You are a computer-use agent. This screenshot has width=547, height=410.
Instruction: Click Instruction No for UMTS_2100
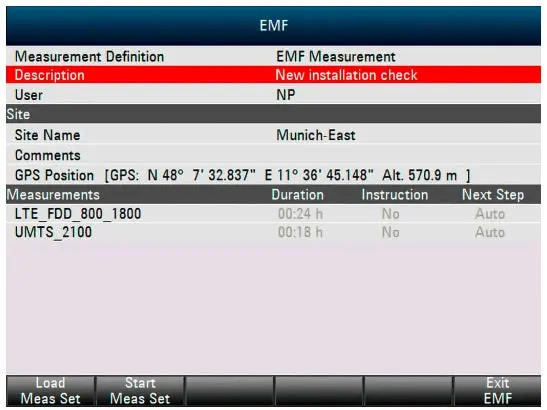(x=390, y=232)
